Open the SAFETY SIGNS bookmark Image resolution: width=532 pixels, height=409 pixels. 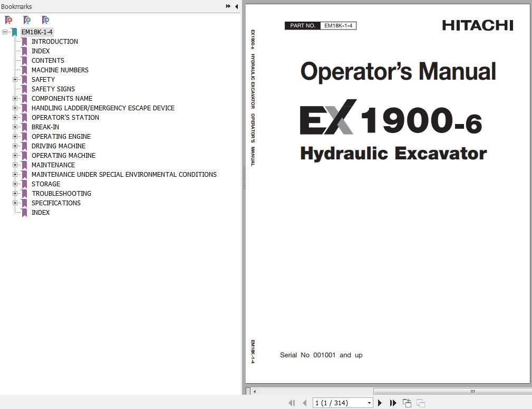click(53, 89)
